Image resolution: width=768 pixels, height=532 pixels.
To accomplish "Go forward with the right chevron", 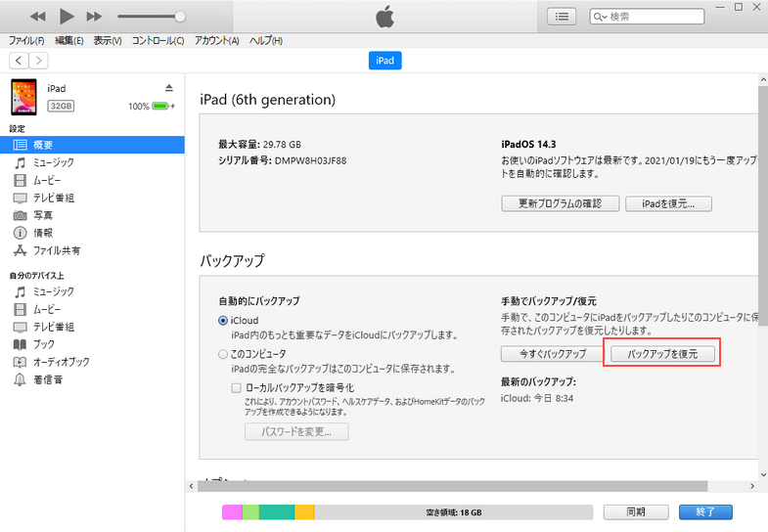I will pos(38,61).
